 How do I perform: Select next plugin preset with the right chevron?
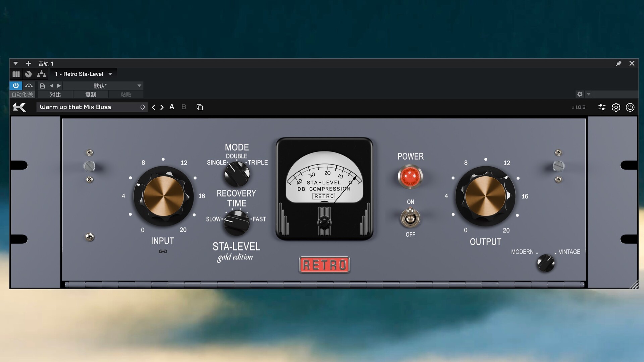click(x=162, y=107)
